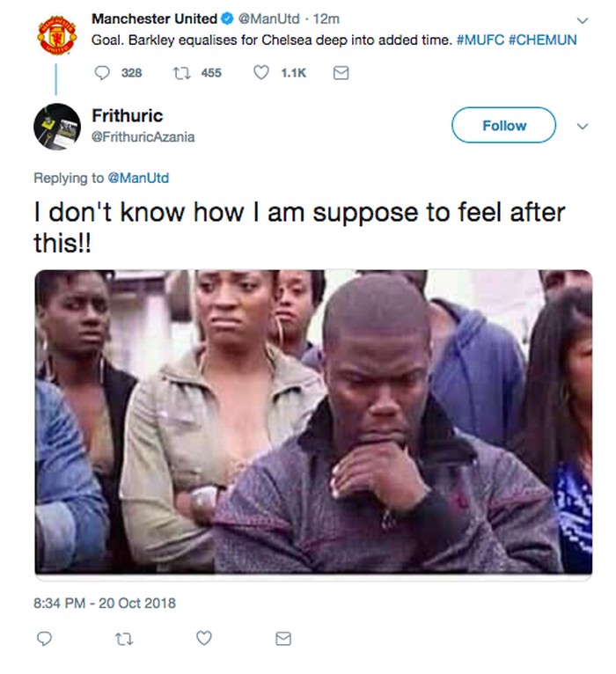
Task: Expand the Manchester United tweet options chevron
Action: (x=581, y=20)
